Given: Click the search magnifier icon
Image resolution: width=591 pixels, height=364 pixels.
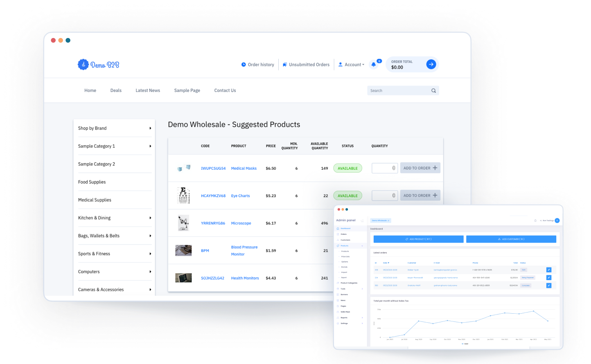Looking at the screenshot, I should pos(433,91).
